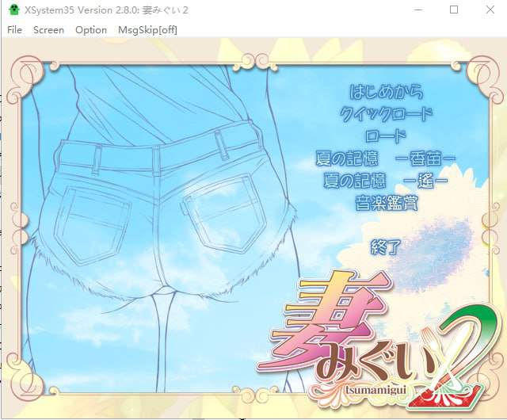Maximize the XSystem35 window
This screenshot has width=507, height=420.
pyautogui.click(x=454, y=10)
